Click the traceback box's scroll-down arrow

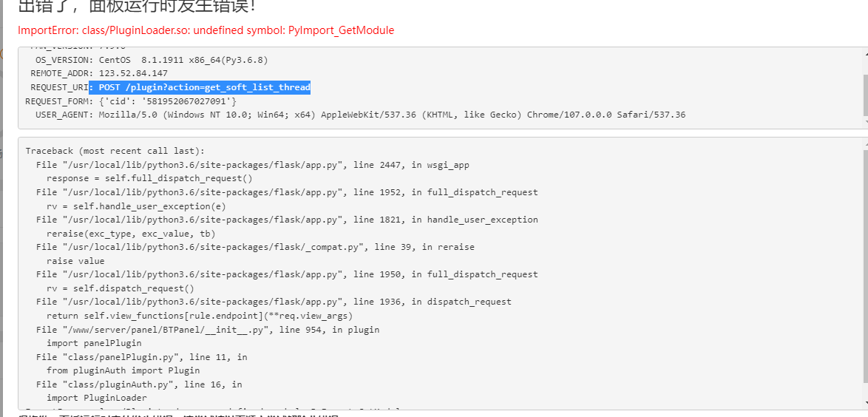(x=864, y=404)
